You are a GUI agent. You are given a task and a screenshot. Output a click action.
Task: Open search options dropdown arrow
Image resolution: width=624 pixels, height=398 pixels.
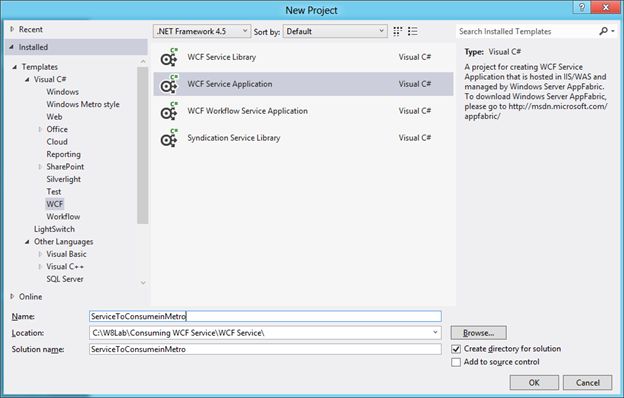tap(613, 31)
